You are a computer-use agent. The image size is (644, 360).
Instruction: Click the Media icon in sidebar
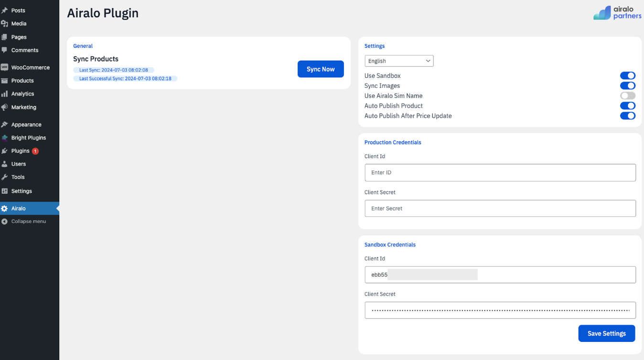tap(4, 23)
